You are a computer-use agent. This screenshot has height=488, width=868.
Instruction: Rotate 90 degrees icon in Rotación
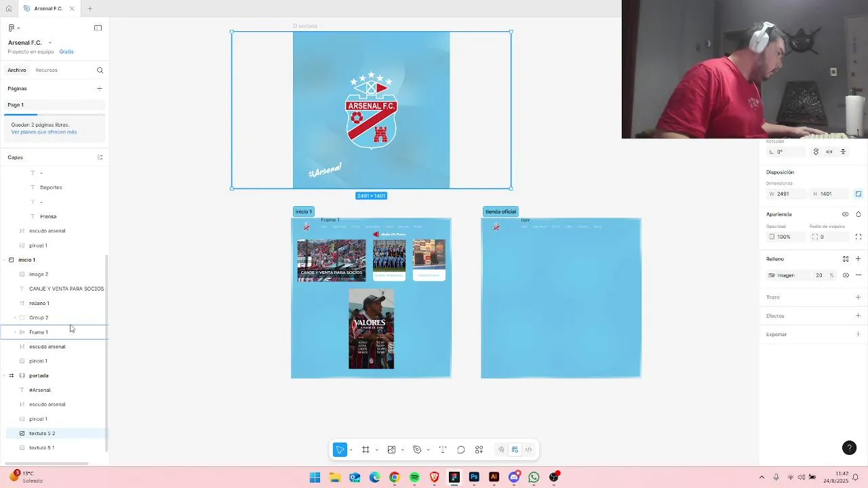[816, 152]
